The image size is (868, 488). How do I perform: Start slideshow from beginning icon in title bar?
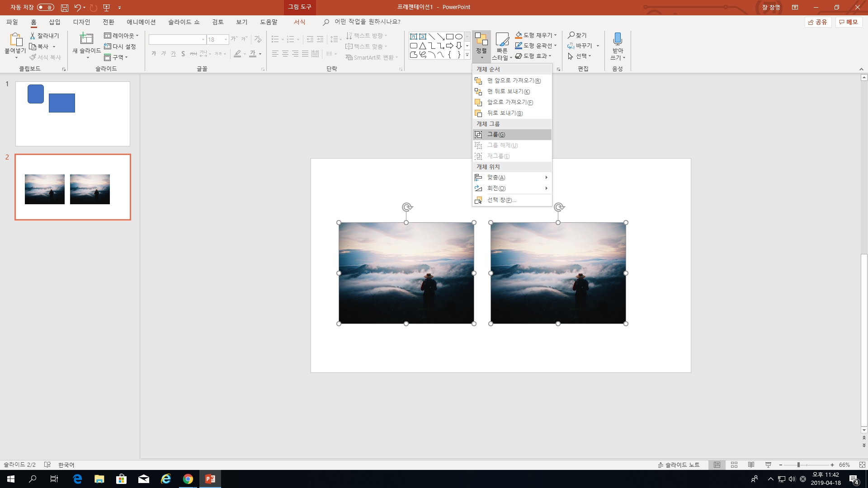point(107,8)
